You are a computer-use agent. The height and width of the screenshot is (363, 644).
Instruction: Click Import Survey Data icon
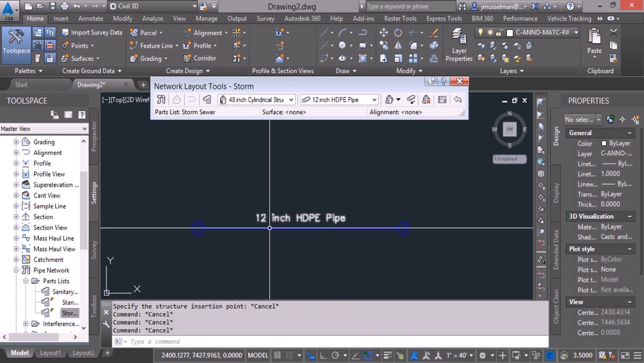(x=65, y=32)
